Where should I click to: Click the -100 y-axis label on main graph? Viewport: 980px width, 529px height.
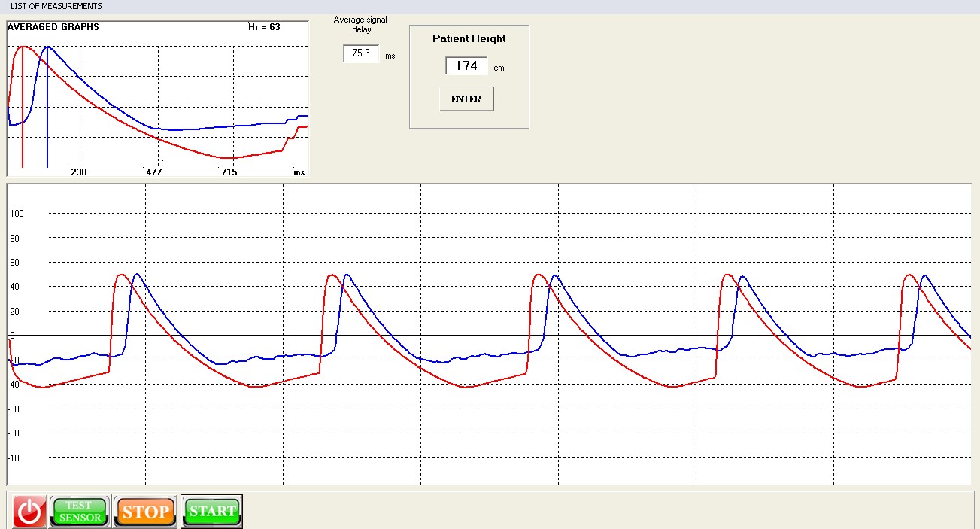pos(15,458)
